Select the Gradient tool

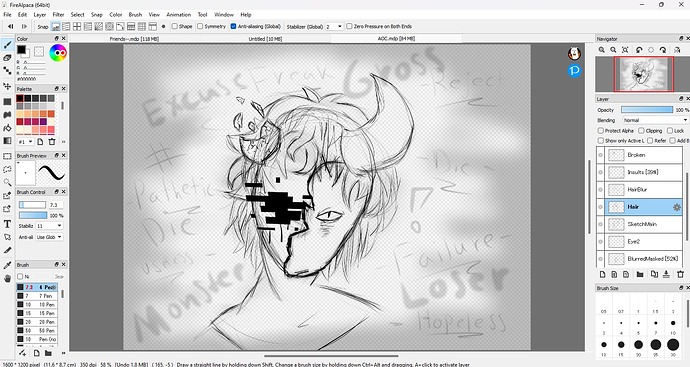click(7, 141)
